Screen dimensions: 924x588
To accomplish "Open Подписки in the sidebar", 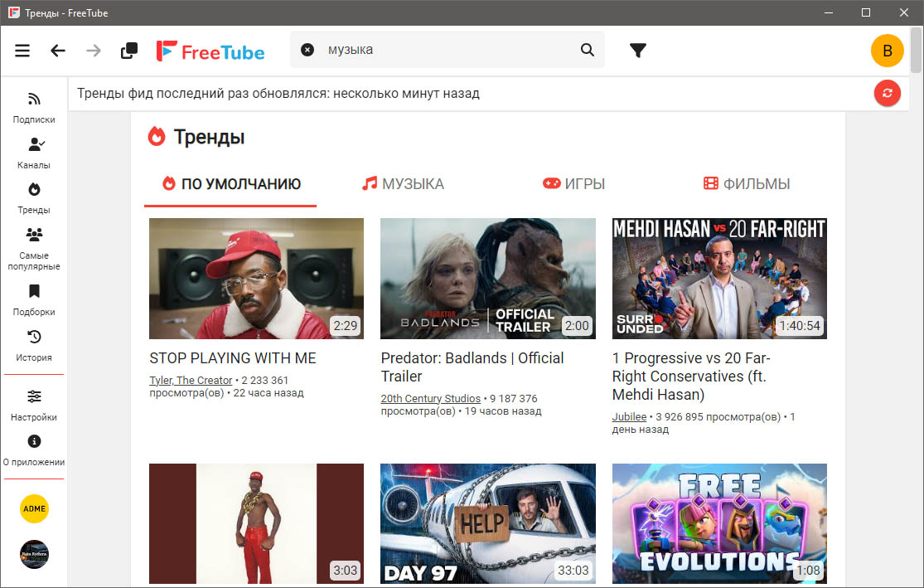I will [34, 108].
